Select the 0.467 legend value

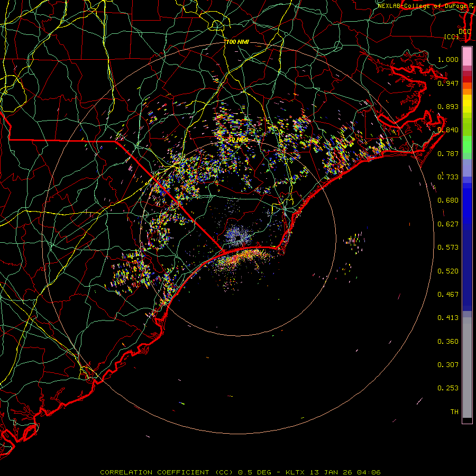(448, 295)
